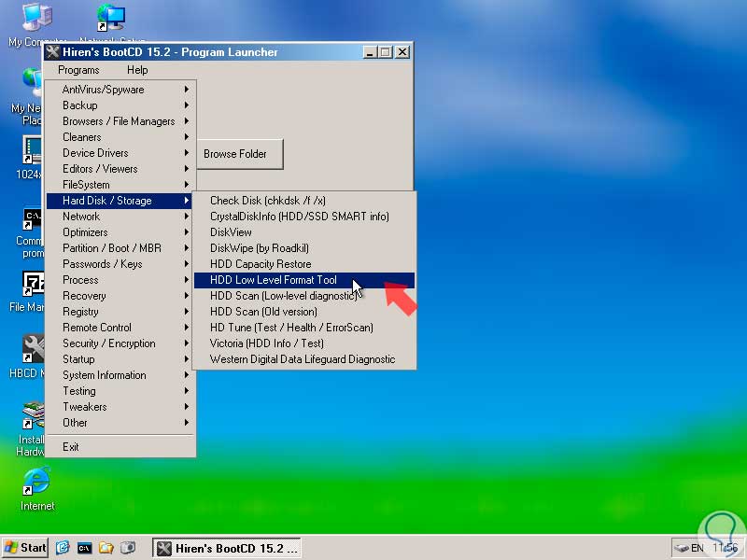747x560 pixels.
Task: Click the camera quick launch icon in taskbar
Action: 128,548
